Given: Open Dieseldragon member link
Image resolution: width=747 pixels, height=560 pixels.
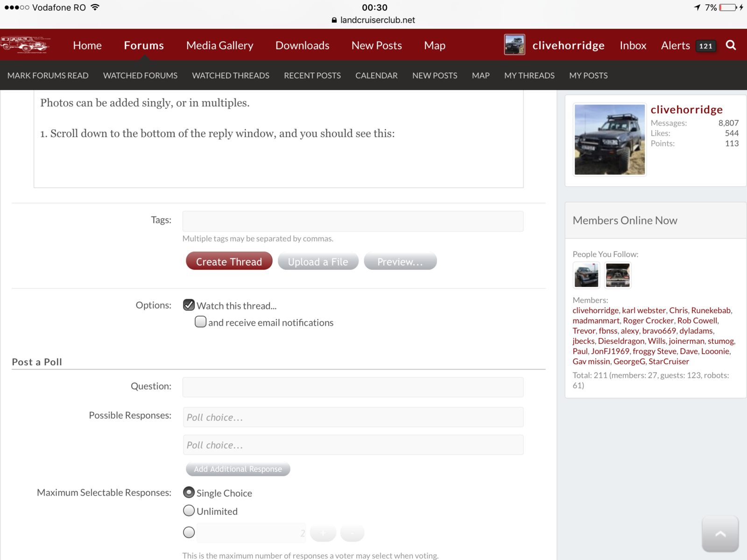Looking at the screenshot, I should coord(621,341).
